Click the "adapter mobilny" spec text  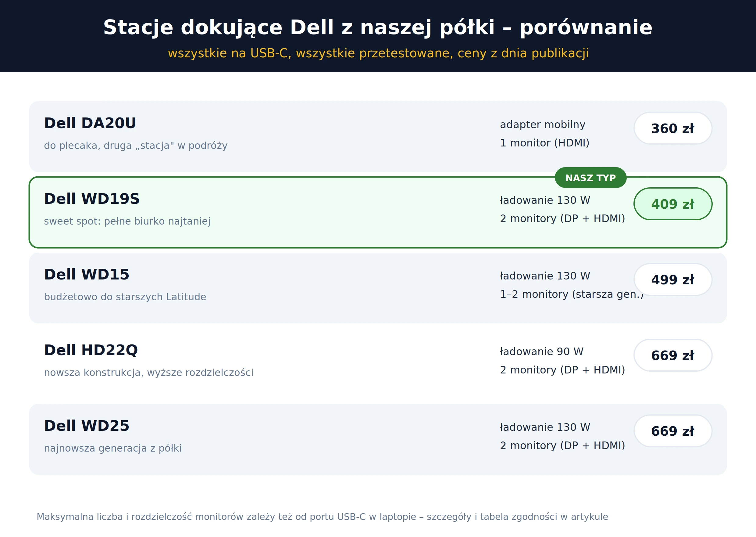[x=543, y=125]
